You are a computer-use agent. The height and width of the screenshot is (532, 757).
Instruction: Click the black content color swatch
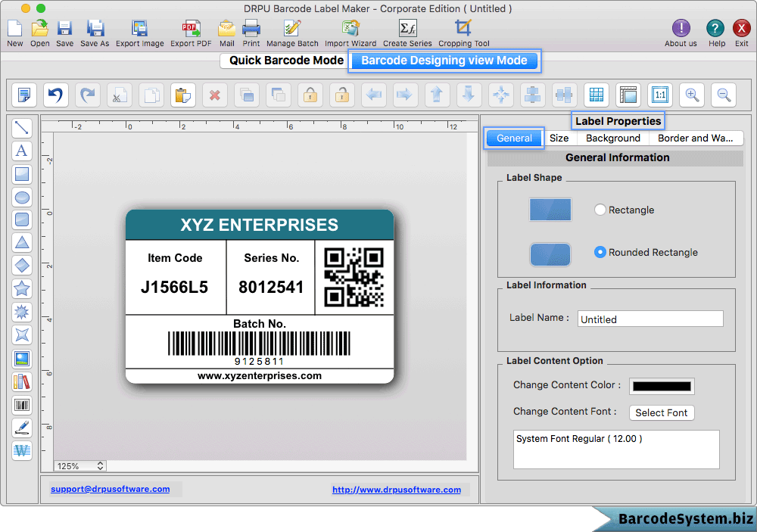tap(662, 386)
